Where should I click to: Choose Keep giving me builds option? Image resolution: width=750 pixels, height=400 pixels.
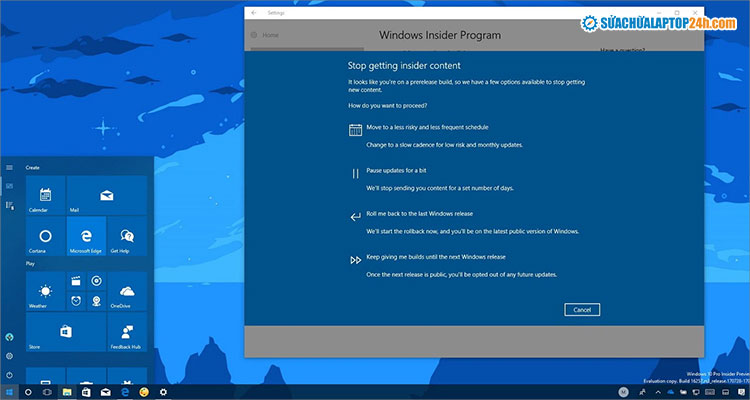click(x=436, y=257)
